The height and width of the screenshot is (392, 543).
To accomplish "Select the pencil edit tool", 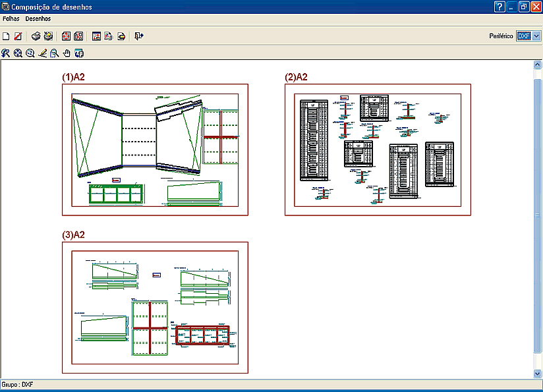I will pyautogui.click(x=42, y=53).
